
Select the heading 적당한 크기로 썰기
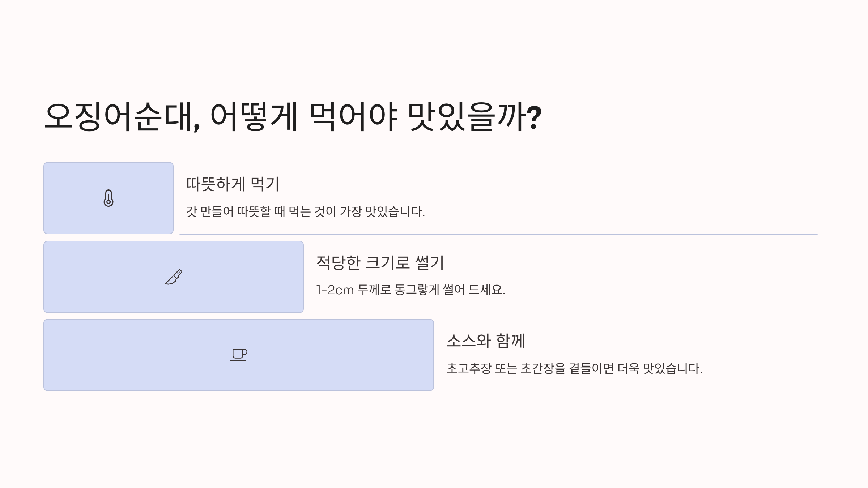[x=380, y=262]
